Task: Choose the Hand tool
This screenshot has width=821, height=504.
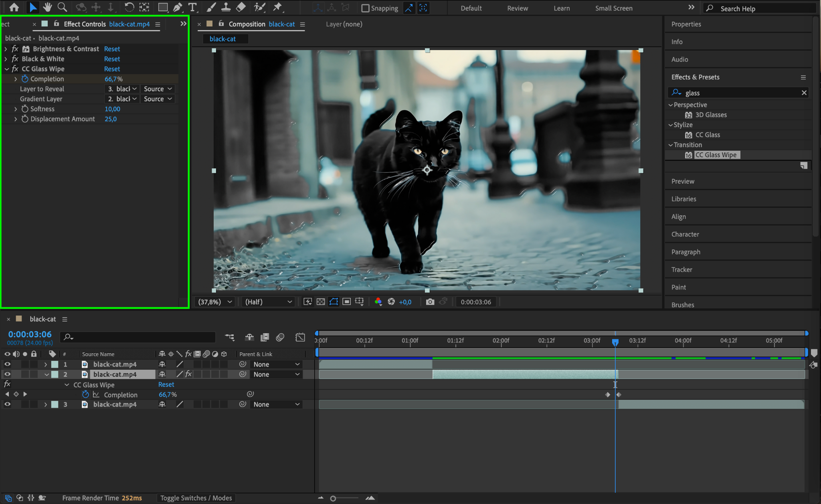Action: pyautogui.click(x=47, y=7)
